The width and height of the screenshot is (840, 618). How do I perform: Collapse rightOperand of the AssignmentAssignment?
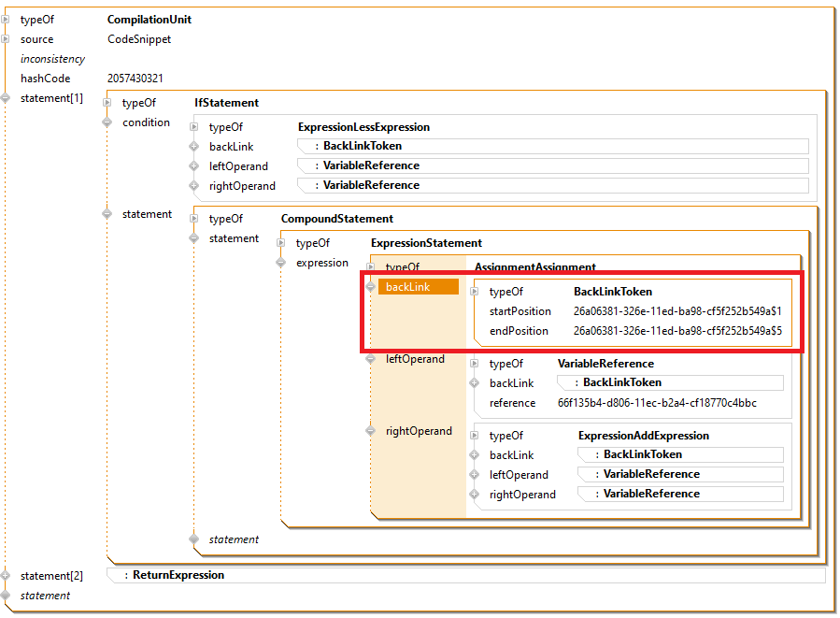tap(371, 431)
